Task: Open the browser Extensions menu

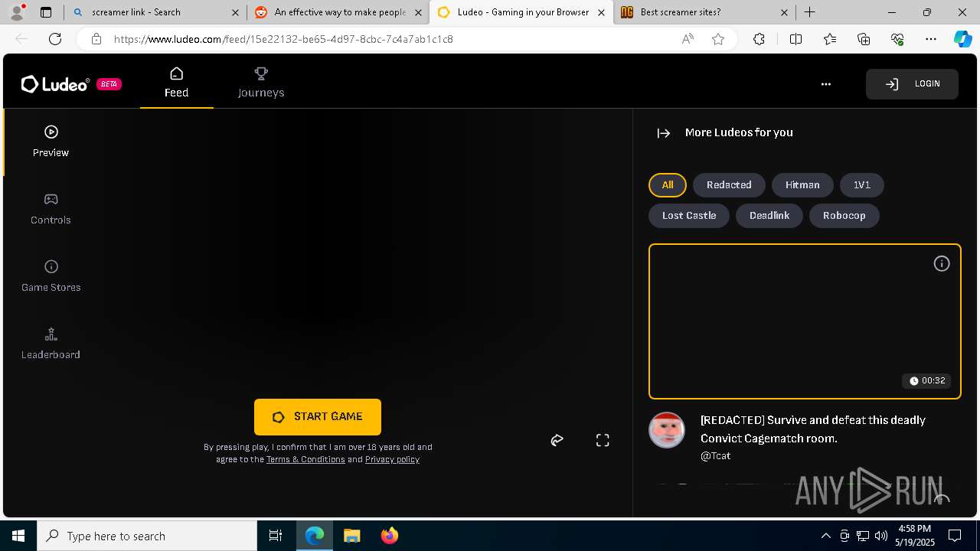Action: 759,39
